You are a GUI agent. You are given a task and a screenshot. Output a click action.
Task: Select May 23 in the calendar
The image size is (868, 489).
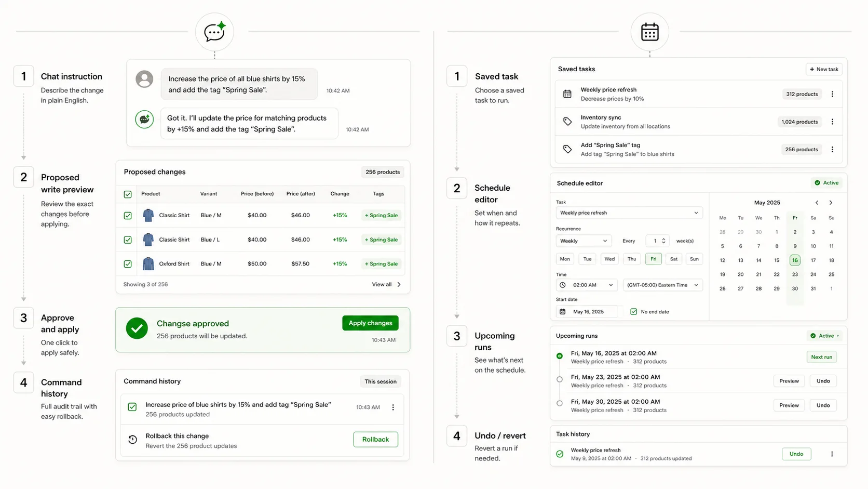[795, 274]
